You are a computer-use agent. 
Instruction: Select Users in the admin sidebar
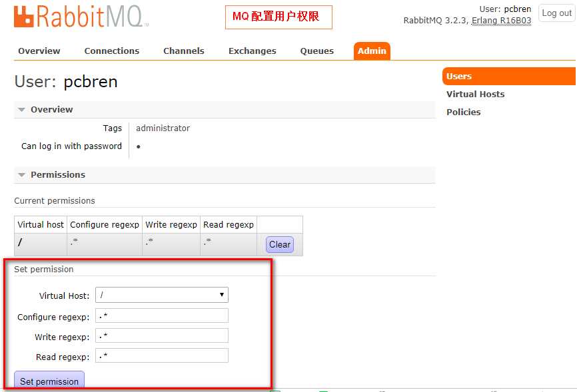[x=508, y=76]
